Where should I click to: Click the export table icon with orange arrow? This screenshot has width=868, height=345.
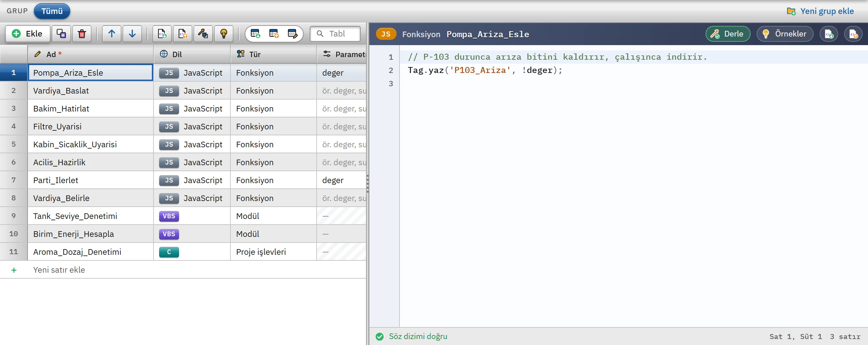pos(274,34)
